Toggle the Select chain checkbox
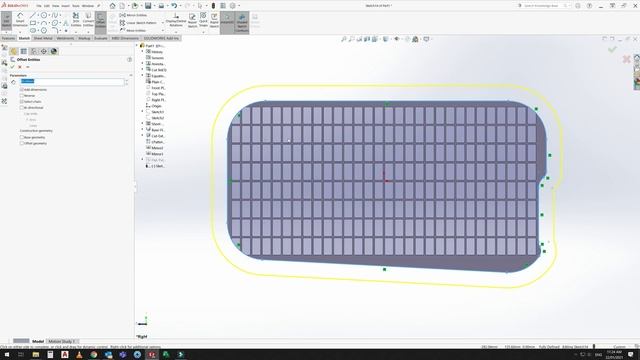 click(22, 102)
